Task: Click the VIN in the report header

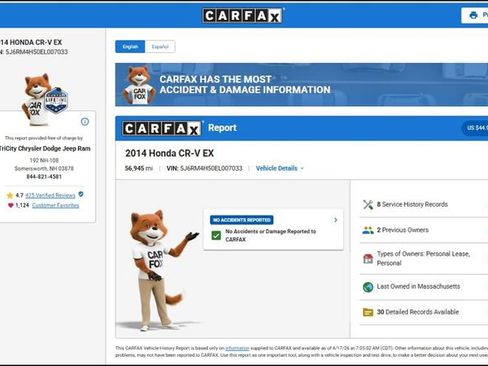Action: pos(204,168)
